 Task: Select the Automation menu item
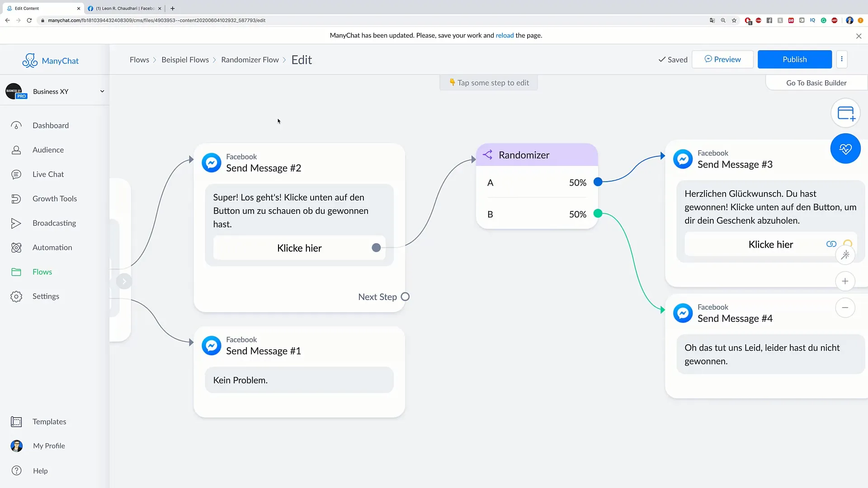tap(52, 247)
